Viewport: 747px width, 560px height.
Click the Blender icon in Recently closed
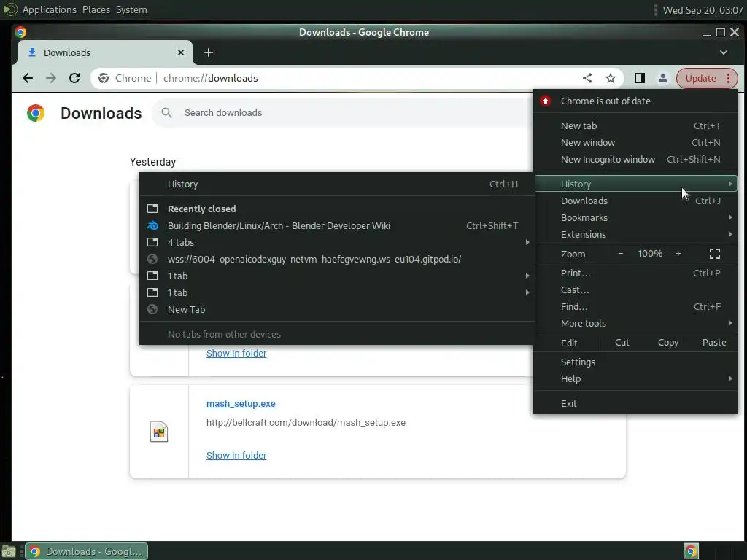point(152,226)
